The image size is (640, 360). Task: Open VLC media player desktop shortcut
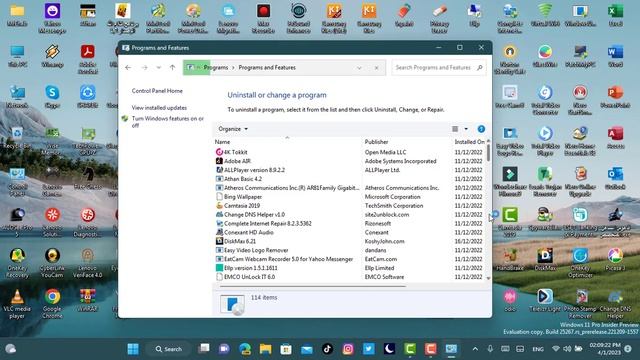pos(17,304)
